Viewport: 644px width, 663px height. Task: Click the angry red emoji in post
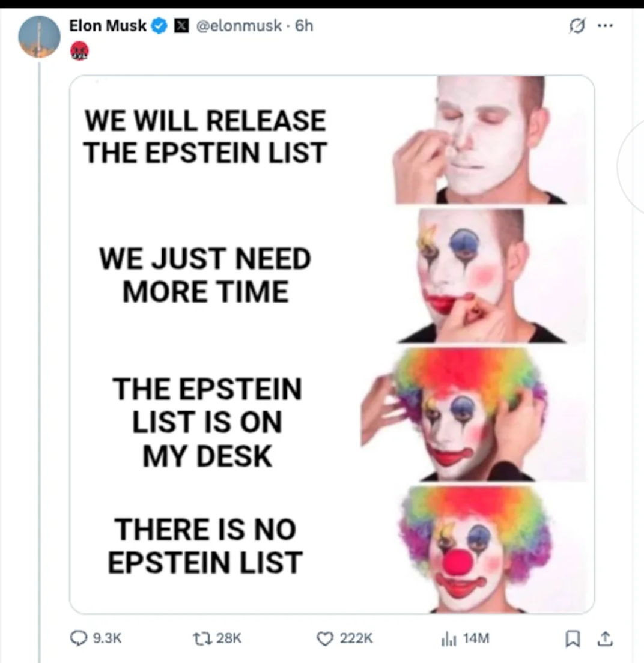(79, 51)
